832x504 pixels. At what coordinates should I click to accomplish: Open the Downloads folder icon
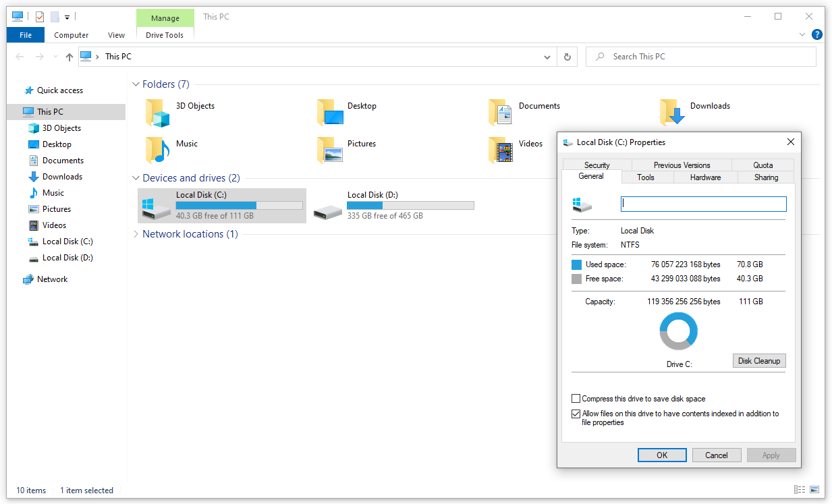tap(672, 112)
